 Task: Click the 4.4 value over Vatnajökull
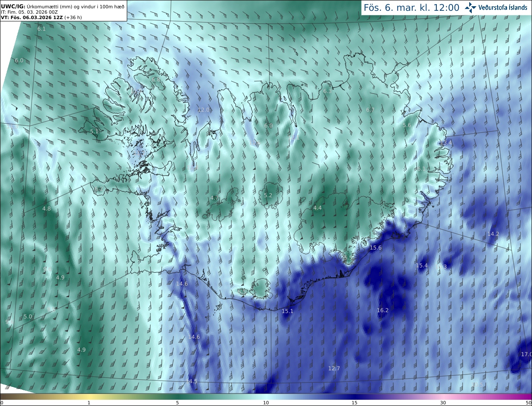pyautogui.click(x=318, y=208)
